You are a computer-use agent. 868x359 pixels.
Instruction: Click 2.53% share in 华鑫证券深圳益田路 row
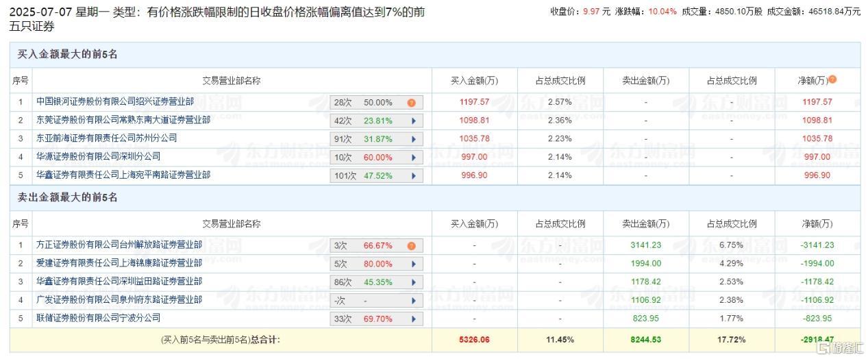pos(732,282)
